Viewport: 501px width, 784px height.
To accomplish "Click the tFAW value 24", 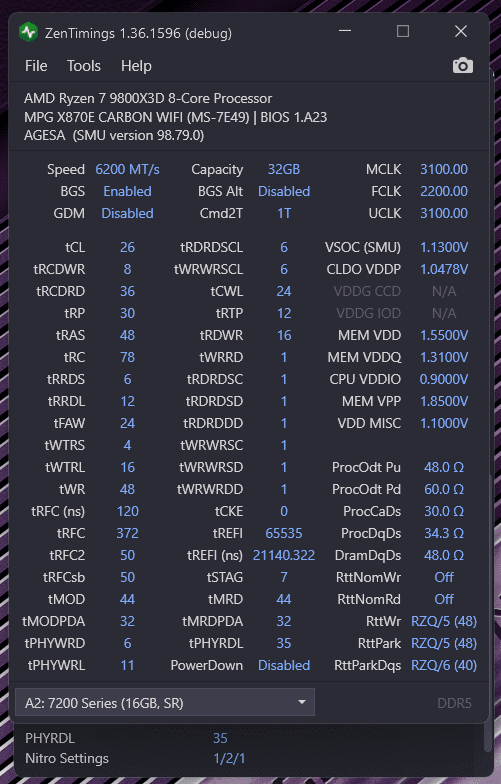I will click(x=128, y=424).
